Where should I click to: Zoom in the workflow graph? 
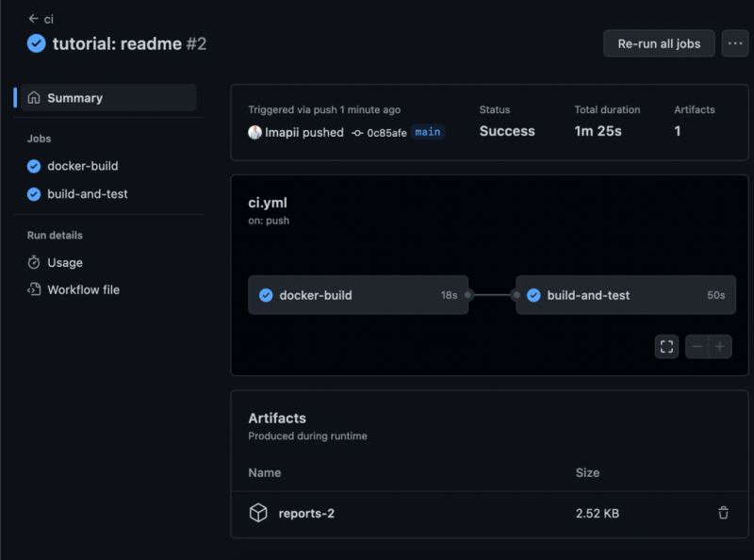721,347
